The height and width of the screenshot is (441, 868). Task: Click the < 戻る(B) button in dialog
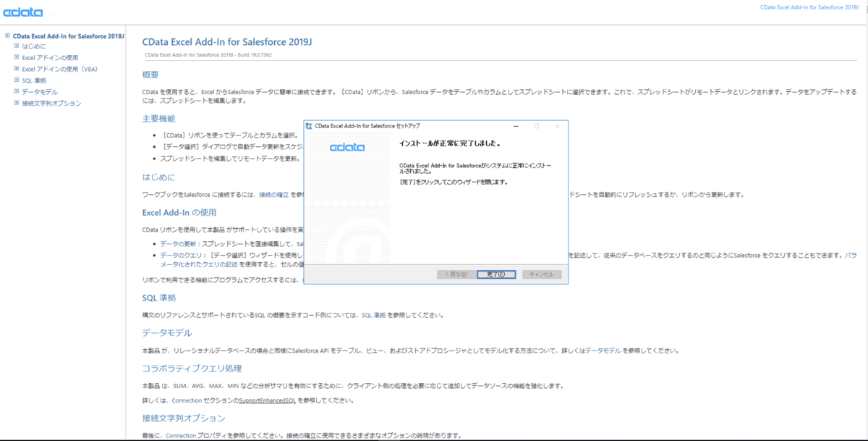click(x=456, y=274)
